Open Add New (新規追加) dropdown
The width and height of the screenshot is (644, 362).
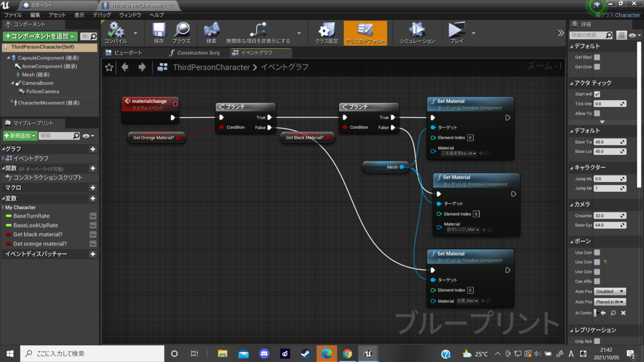(x=20, y=136)
